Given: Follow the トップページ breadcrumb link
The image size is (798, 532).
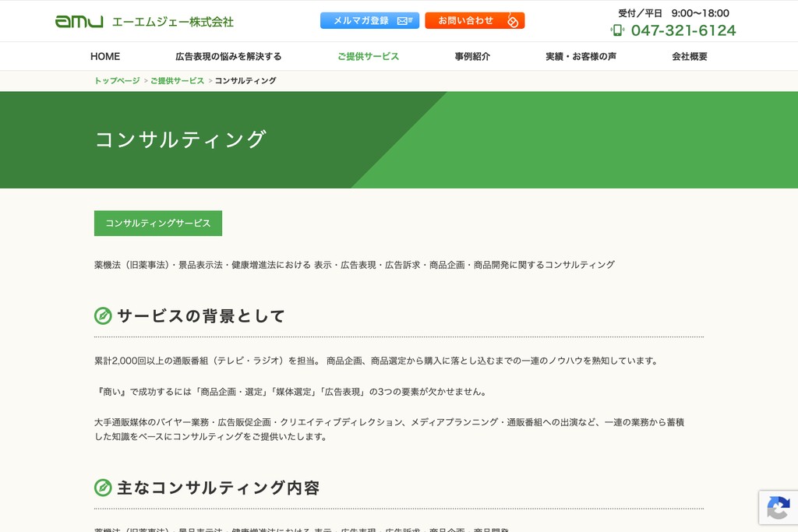Looking at the screenshot, I should (x=117, y=81).
